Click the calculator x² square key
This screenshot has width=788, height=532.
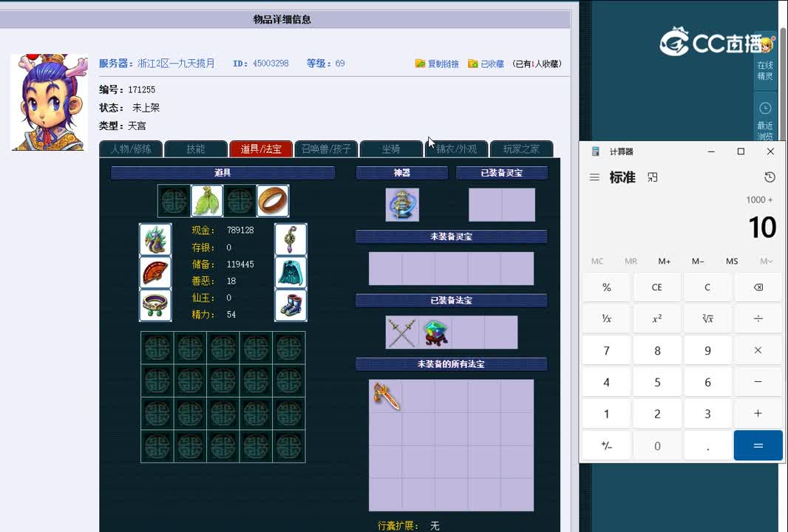coord(657,318)
